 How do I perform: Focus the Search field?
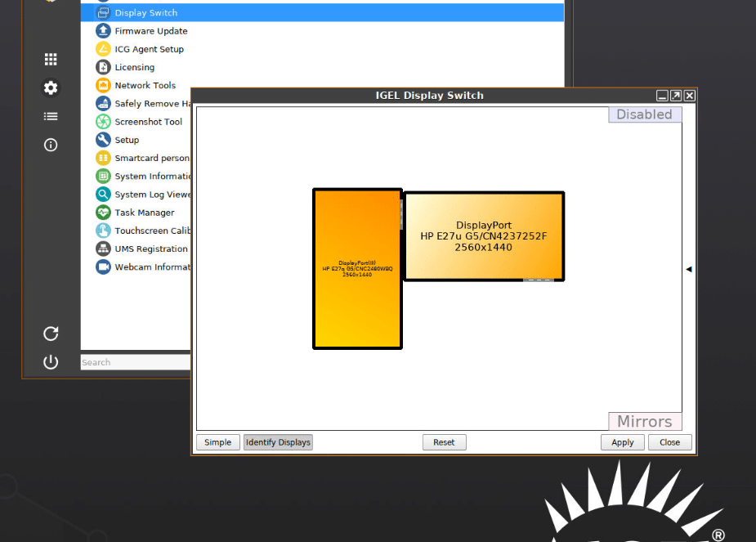coord(136,362)
